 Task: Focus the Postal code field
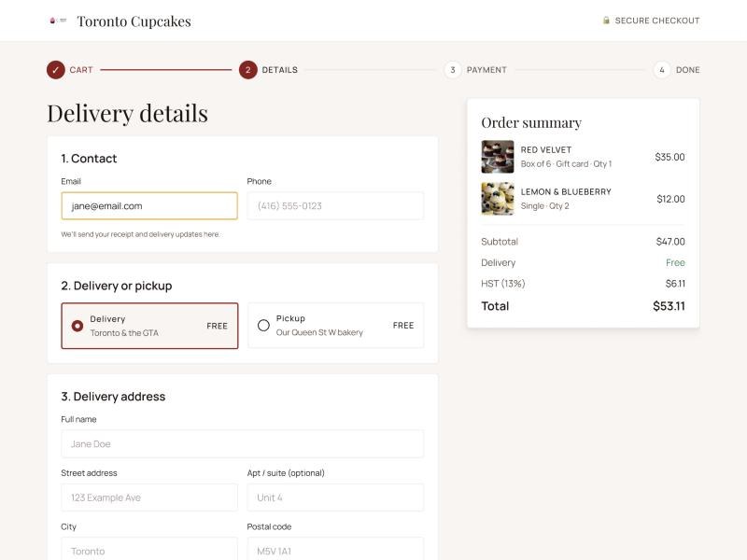[x=335, y=549]
